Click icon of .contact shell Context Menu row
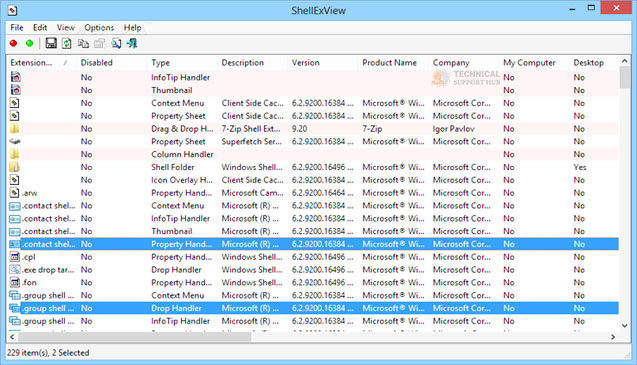This screenshot has height=365, width=637. (x=15, y=206)
